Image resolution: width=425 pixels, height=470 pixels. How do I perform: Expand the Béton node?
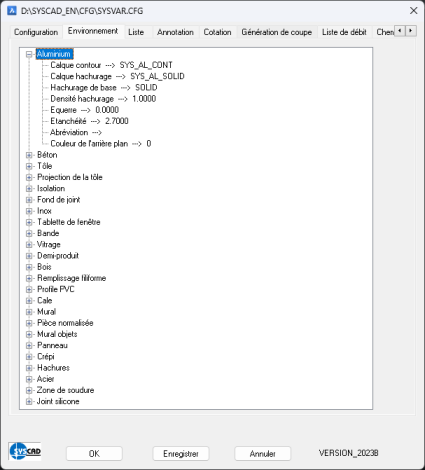(29, 155)
